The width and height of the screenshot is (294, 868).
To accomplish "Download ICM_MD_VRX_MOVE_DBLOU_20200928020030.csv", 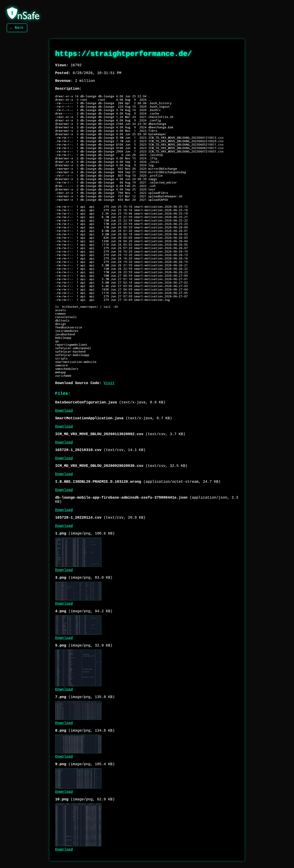I will [x=64, y=474].
